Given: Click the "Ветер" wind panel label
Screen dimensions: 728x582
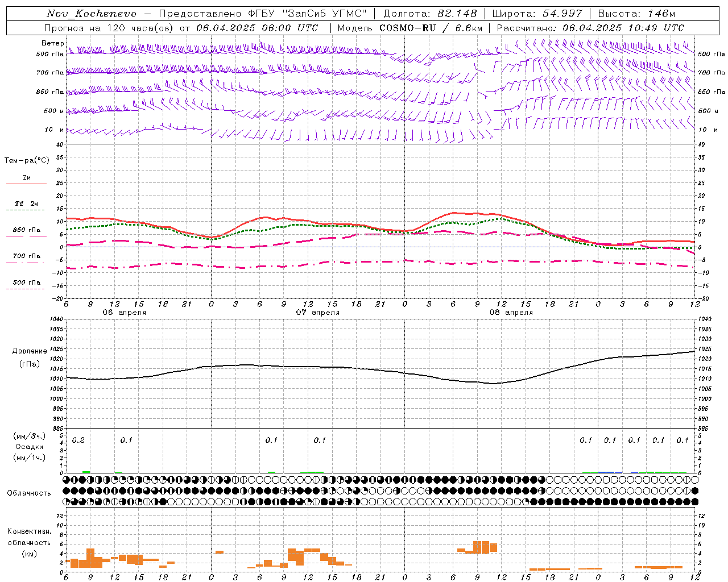Looking at the screenshot, I should pos(53,43).
